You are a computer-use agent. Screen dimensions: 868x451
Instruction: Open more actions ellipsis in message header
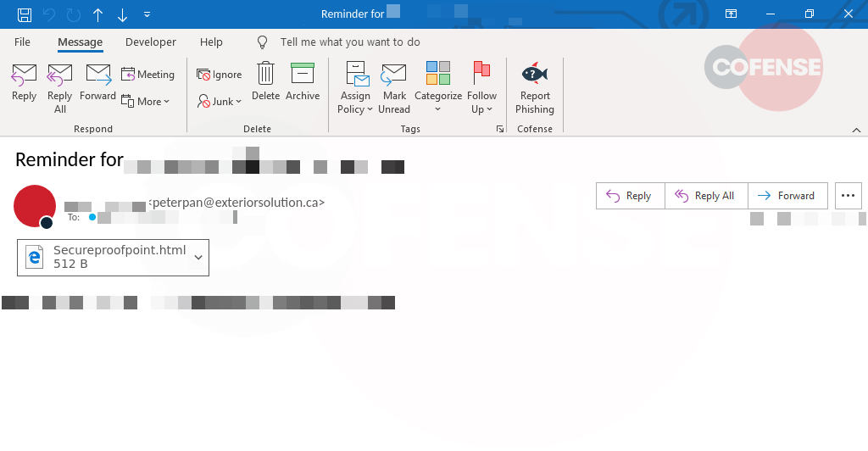(x=848, y=196)
